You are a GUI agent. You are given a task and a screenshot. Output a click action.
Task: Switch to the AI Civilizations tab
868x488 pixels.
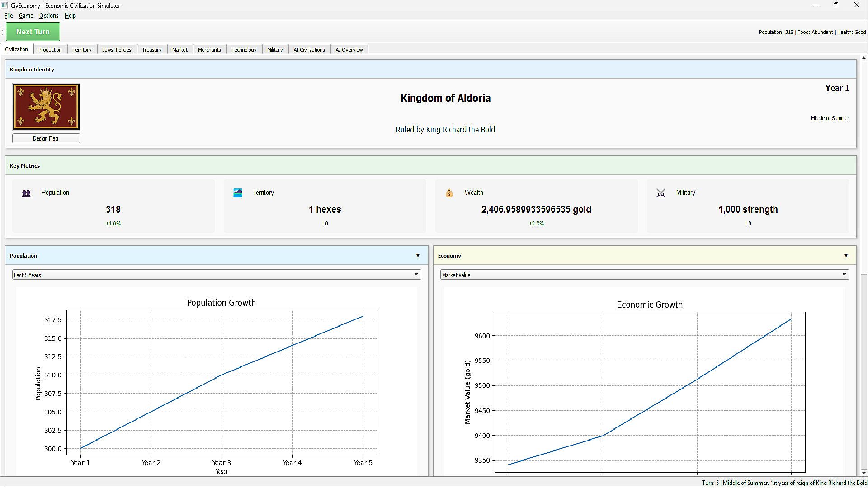[x=309, y=50]
